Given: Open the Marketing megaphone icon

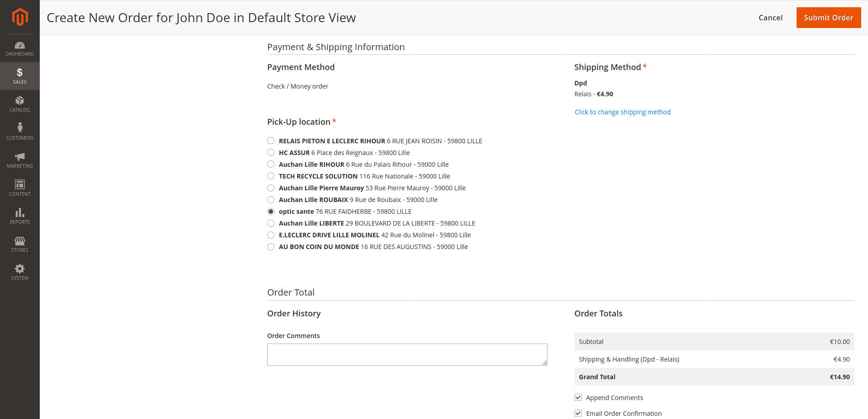Looking at the screenshot, I should click(x=20, y=156).
